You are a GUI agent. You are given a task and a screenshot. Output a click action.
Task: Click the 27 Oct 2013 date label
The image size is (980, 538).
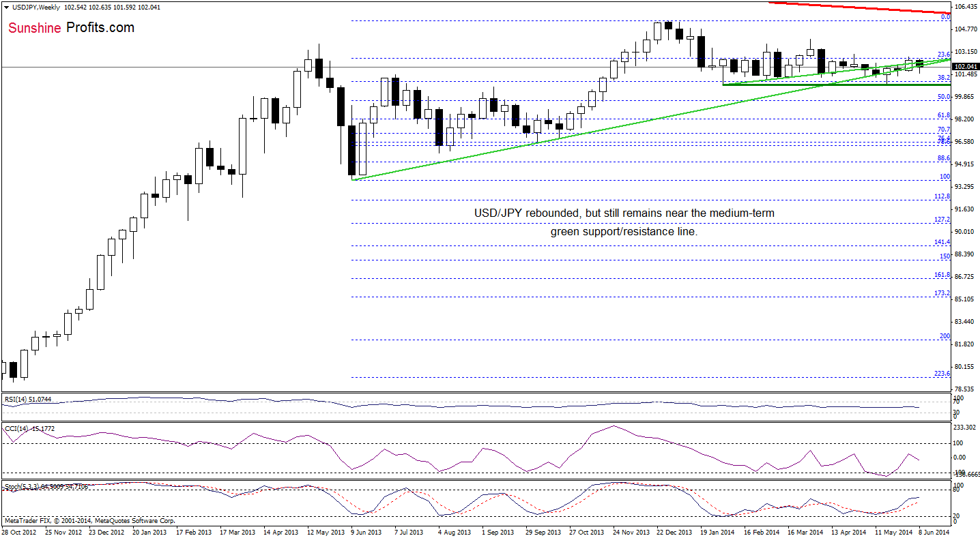coord(586,531)
